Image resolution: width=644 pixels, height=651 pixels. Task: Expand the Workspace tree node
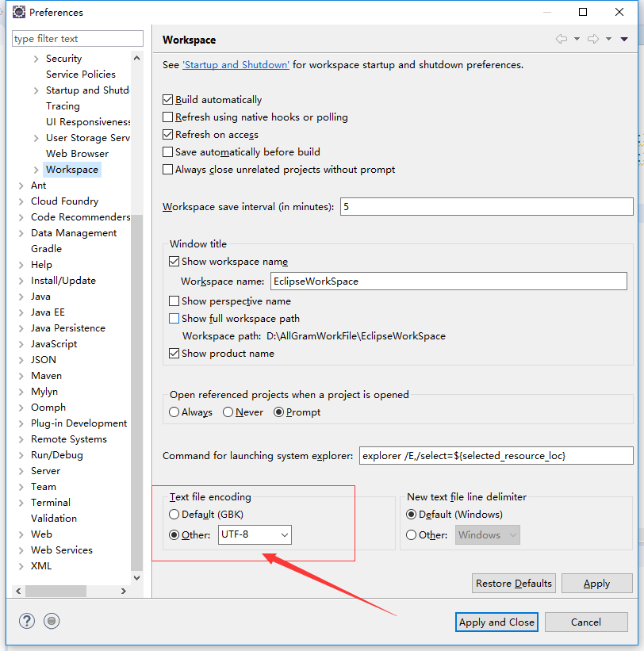click(x=36, y=170)
